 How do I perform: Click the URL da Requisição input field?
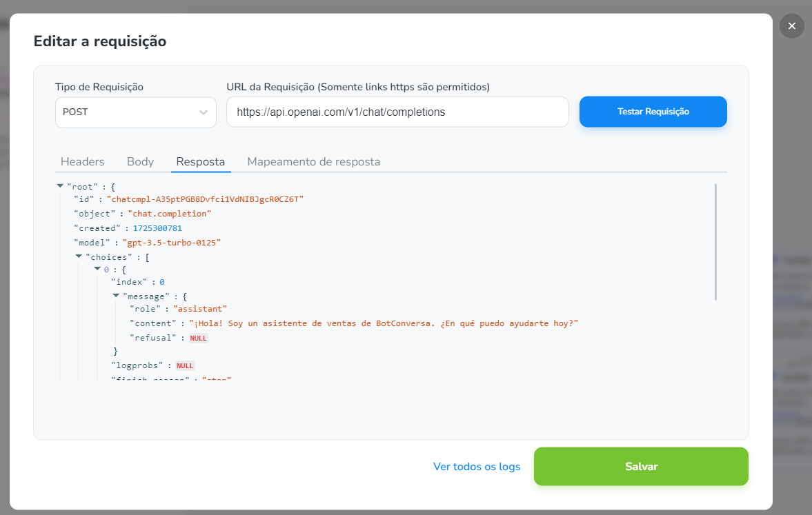tap(397, 112)
